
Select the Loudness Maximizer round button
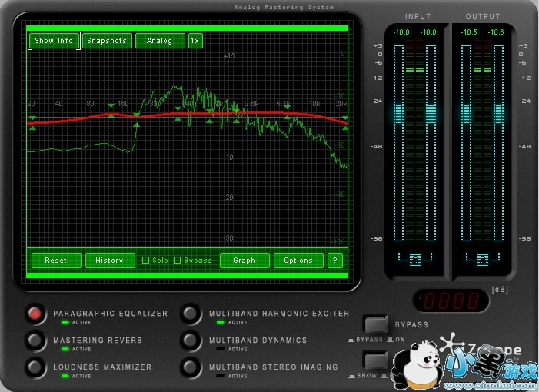[x=35, y=367]
